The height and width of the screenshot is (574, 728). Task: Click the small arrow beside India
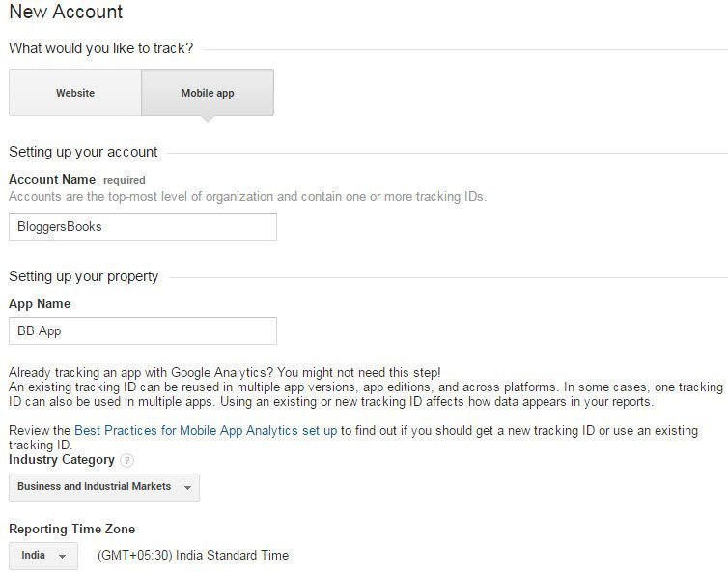(x=62, y=556)
